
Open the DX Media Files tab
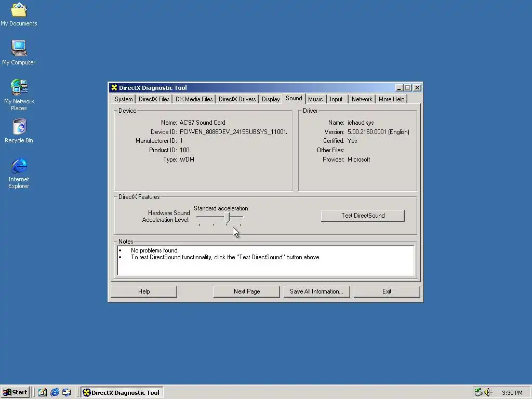[194, 99]
